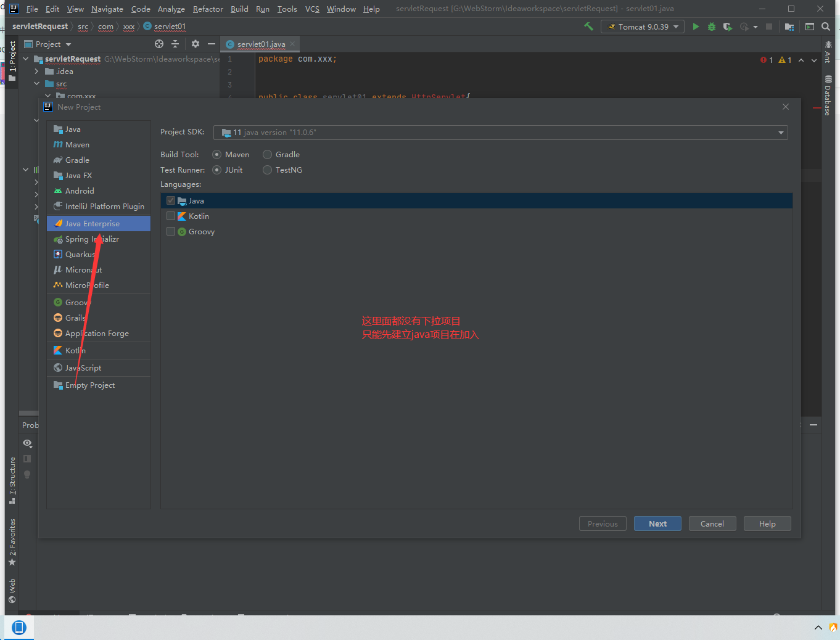Open the Structure tool window tab
Image resolution: width=840 pixels, height=640 pixels.
tap(12, 481)
